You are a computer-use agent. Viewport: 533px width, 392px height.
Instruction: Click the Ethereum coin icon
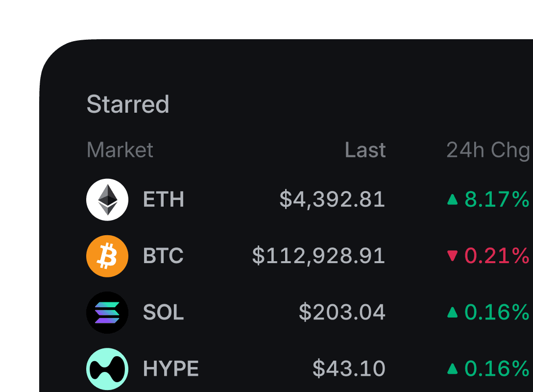point(107,199)
